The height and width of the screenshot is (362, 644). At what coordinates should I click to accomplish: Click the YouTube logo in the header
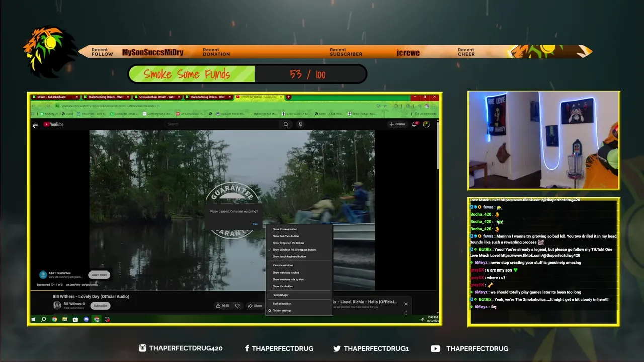click(x=53, y=124)
